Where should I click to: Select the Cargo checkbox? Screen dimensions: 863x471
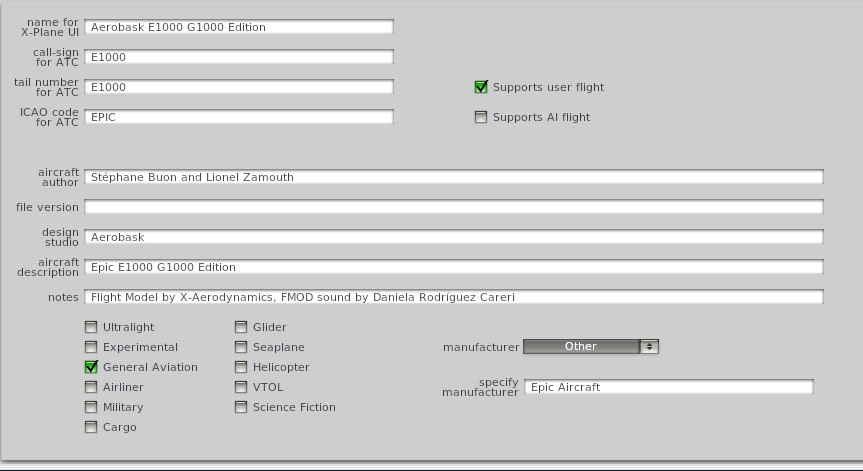click(x=91, y=427)
